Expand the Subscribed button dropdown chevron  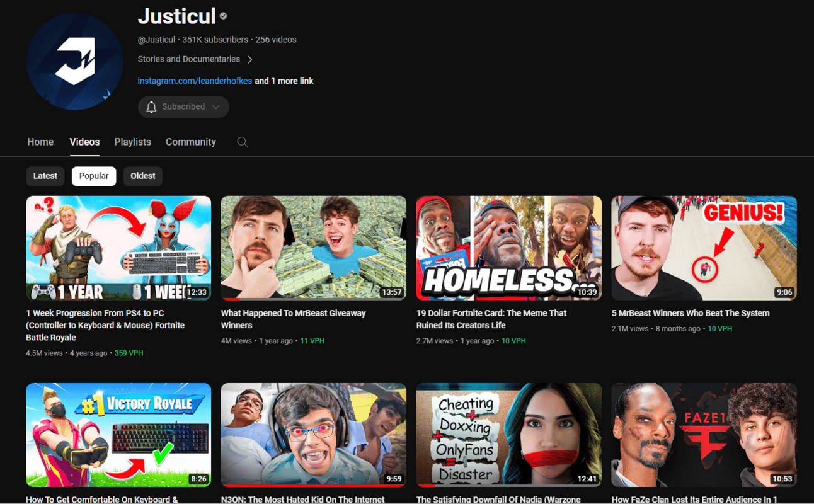coord(215,107)
